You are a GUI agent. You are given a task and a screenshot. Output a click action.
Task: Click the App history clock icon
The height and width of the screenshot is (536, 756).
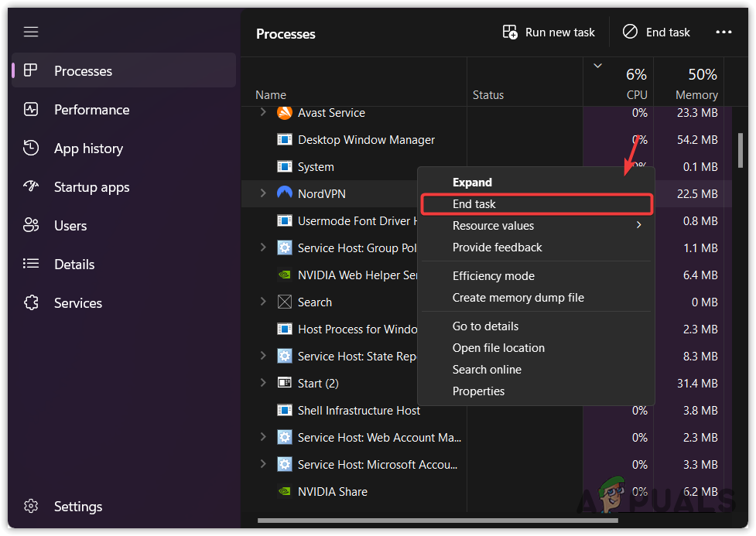(31, 149)
